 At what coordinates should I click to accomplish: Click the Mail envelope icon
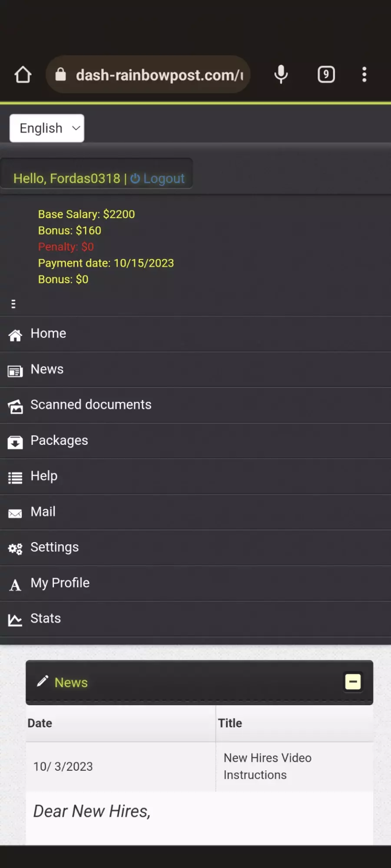click(15, 513)
